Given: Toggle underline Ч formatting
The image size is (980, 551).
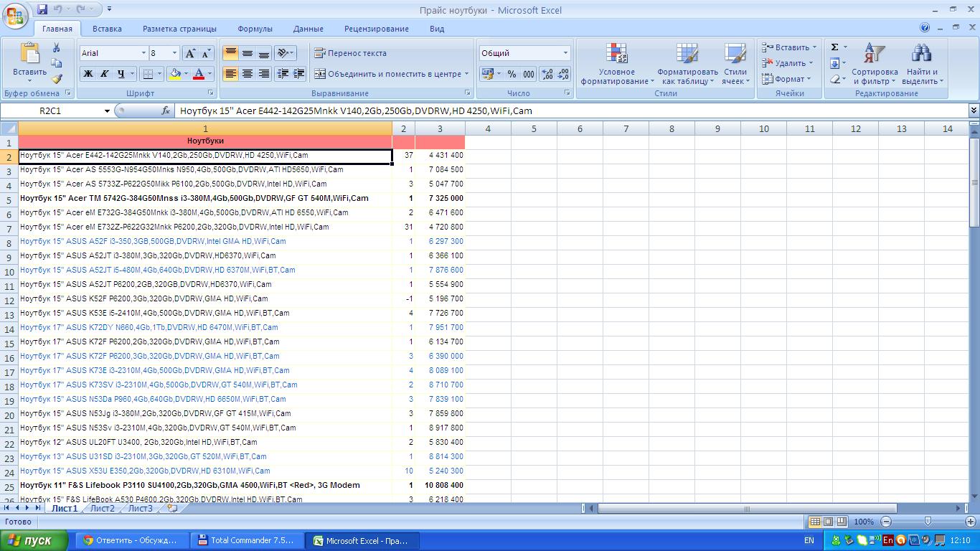Looking at the screenshot, I should click(x=121, y=73).
